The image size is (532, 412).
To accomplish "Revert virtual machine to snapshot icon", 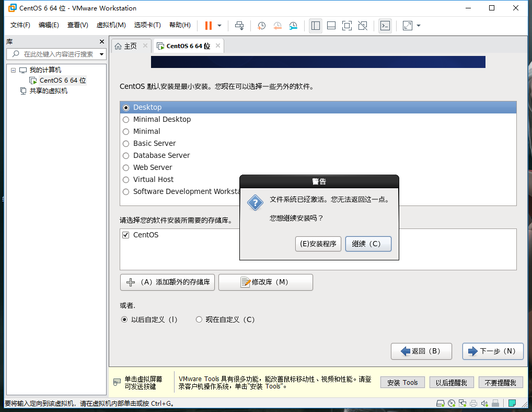I will click(x=277, y=26).
